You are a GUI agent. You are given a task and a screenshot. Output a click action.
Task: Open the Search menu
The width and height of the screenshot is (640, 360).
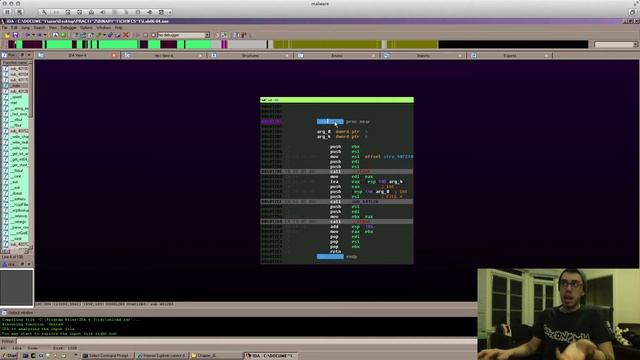click(x=39, y=28)
